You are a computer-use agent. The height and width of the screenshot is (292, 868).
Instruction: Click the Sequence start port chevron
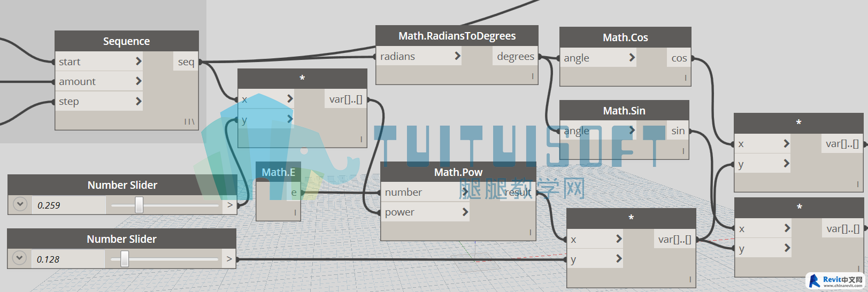tap(139, 62)
